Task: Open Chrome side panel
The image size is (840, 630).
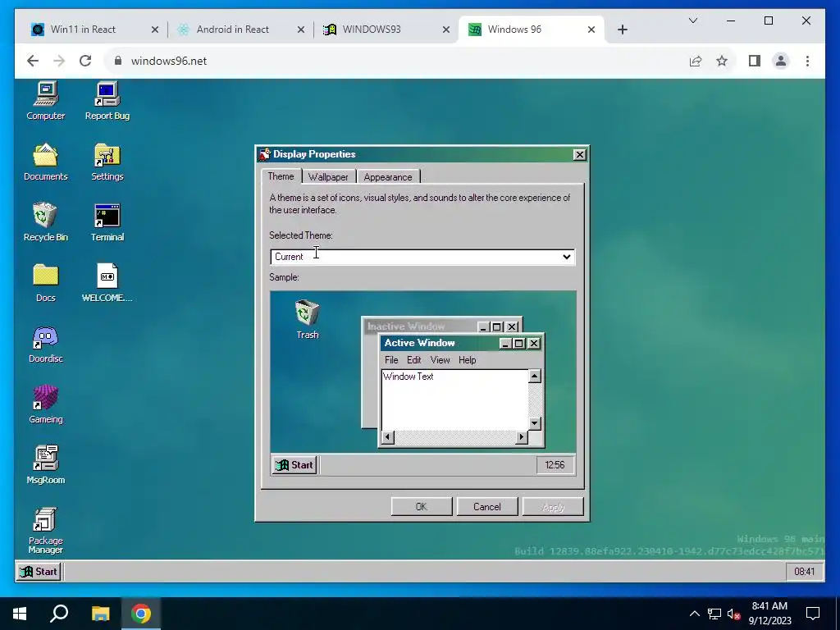Action: pos(755,61)
